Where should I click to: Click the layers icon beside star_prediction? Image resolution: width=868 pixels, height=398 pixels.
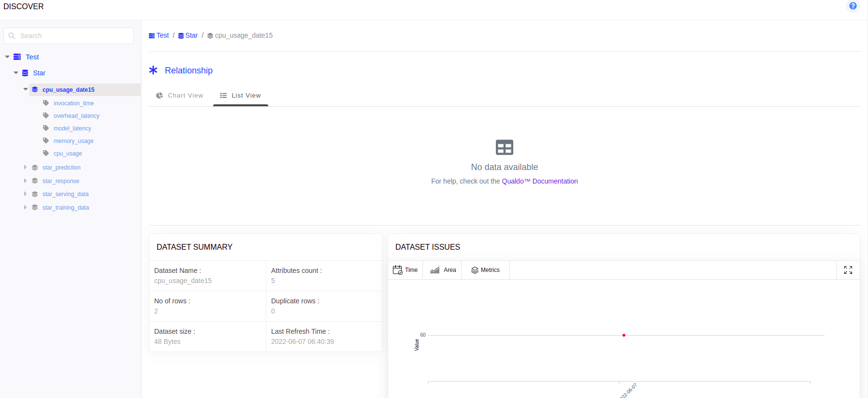click(x=35, y=168)
